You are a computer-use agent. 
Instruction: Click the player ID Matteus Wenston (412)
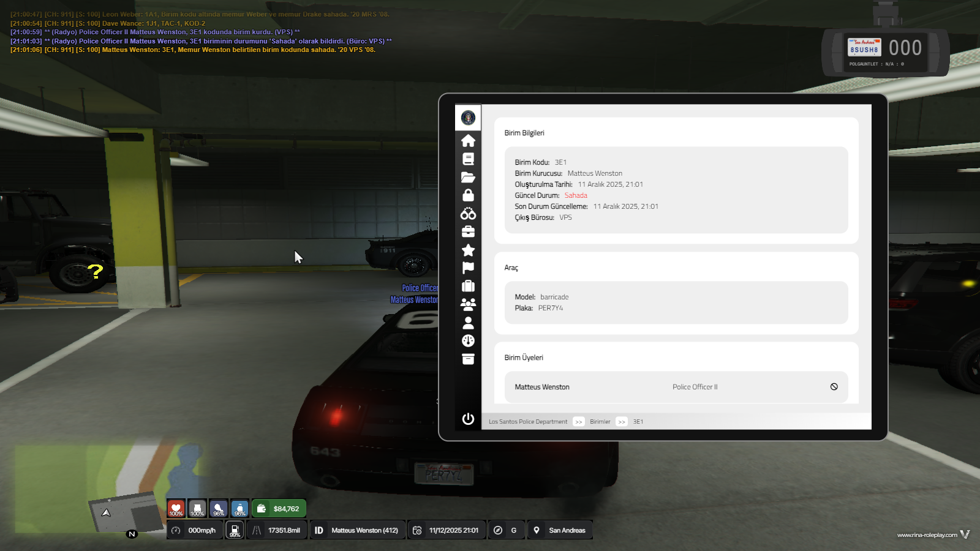358,530
